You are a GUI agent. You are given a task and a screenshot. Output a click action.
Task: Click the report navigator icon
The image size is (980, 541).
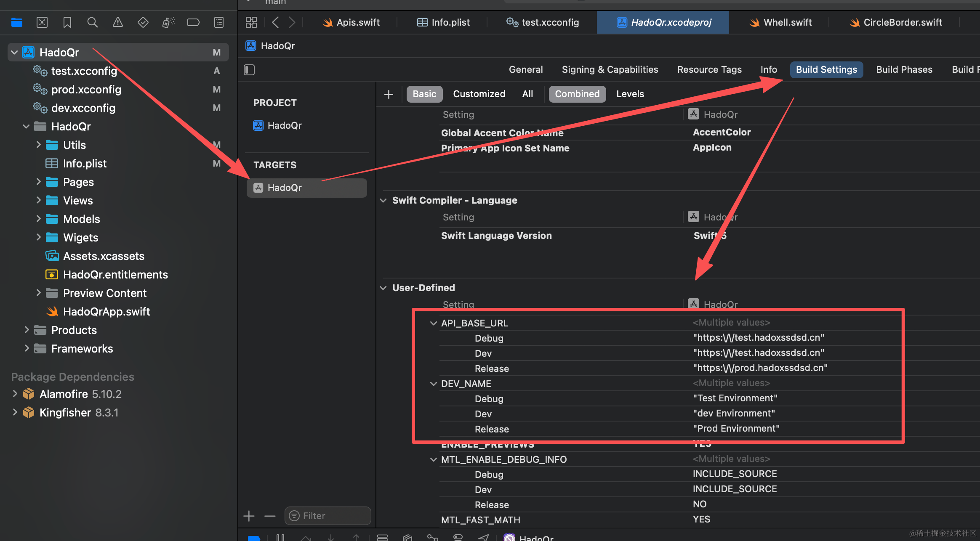219,22
